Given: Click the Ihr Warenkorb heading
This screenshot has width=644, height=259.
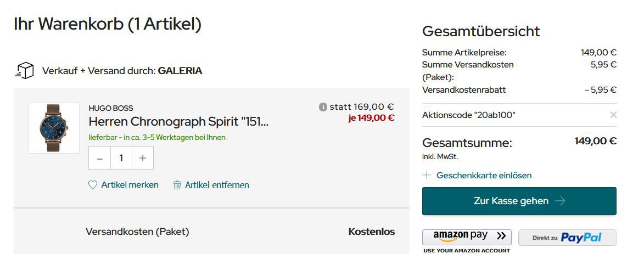Looking at the screenshot, I should [108, 24].
